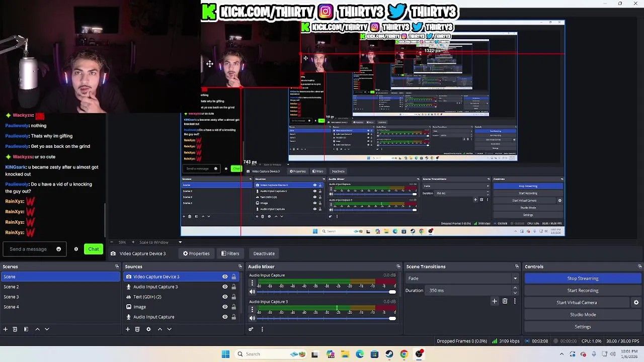Open virtual camera settings gear

pos(636,302)
